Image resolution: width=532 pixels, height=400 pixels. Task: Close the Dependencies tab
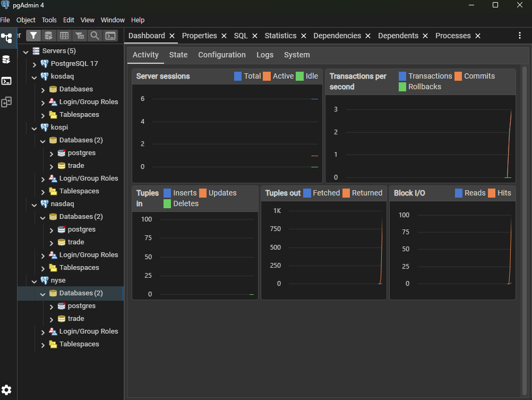tap(368, 36)
